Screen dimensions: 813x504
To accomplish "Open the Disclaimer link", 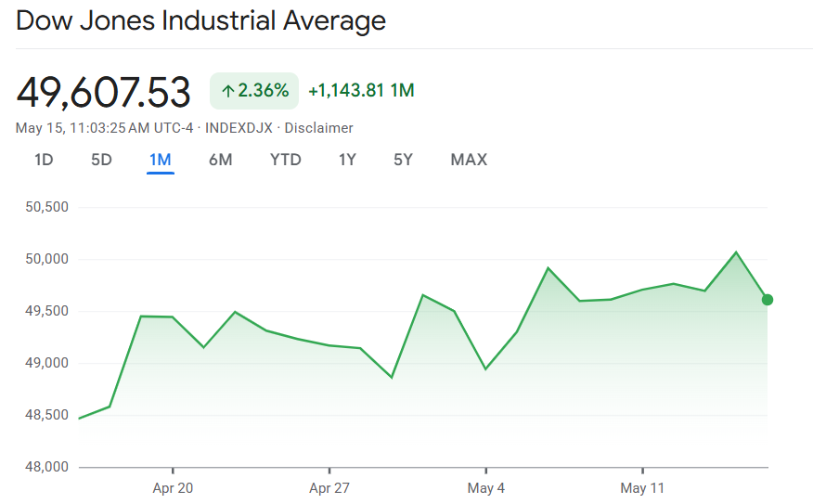I will 319,128.
